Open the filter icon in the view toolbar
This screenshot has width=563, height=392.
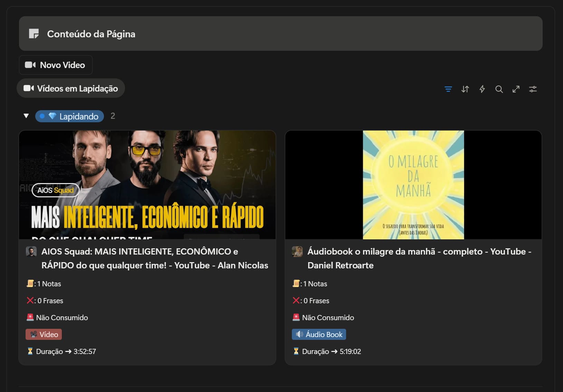tap(448, 89)
